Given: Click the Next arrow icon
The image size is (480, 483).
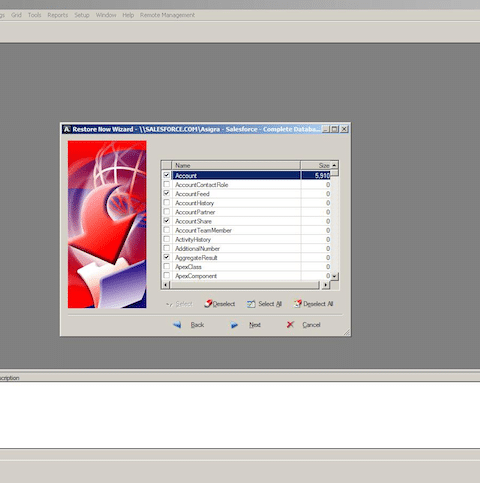Looking at the screenshot, I should pyautogui.click(x=234, y=325).
